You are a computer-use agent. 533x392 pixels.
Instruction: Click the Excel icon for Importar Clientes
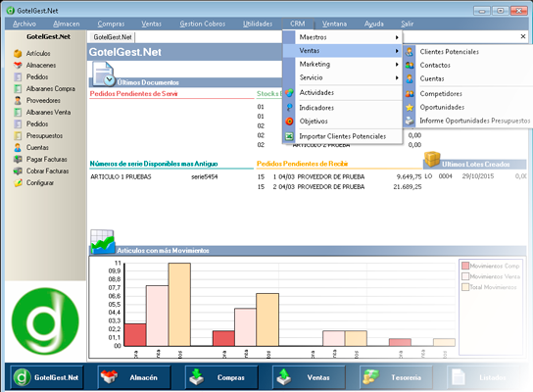point(289,136)
